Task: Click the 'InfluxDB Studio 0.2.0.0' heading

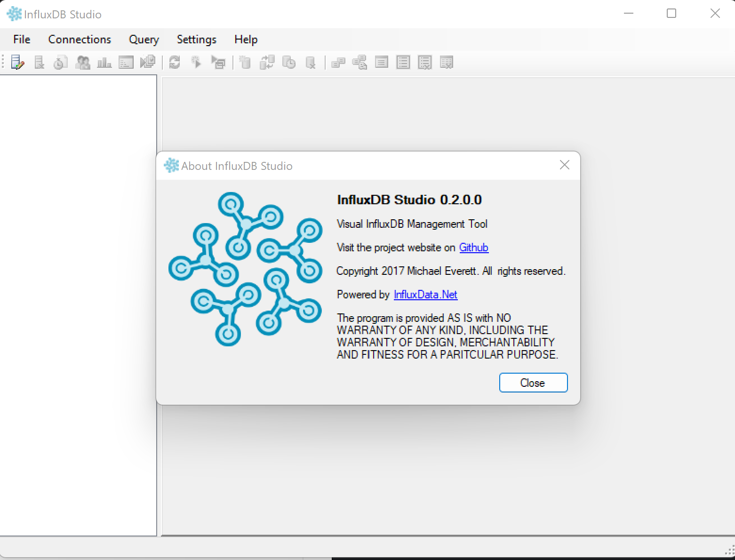Action: pyautogui.click(x=409, y=200)
